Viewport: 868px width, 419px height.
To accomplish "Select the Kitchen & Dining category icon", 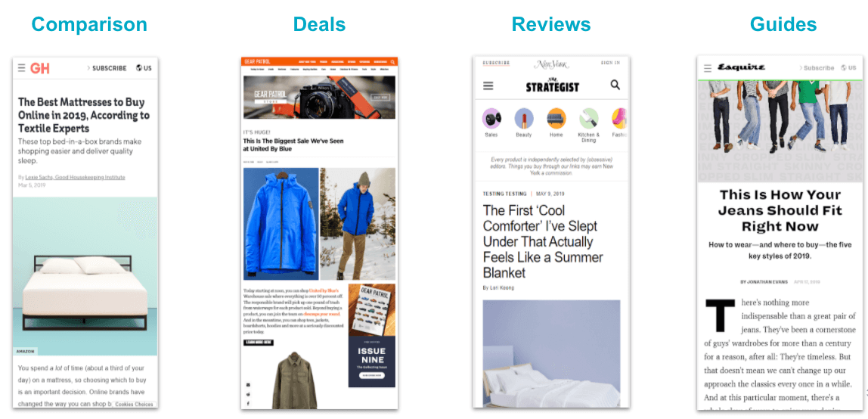I will coord(588,119).
